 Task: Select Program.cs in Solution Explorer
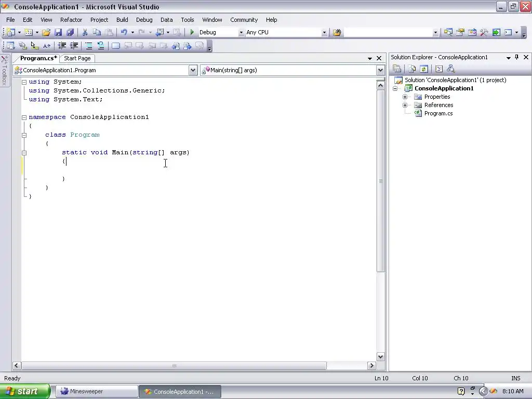[x=438, y=113]
